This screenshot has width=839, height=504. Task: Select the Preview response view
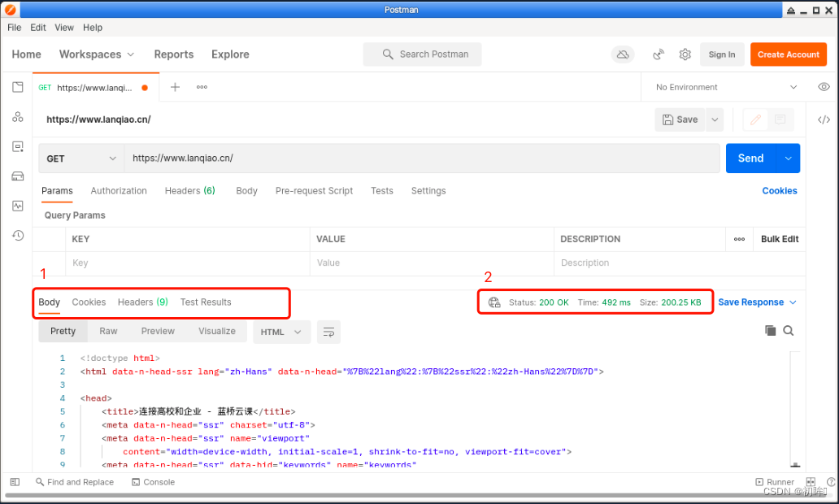pyautogui.click(x=158, y=331)
